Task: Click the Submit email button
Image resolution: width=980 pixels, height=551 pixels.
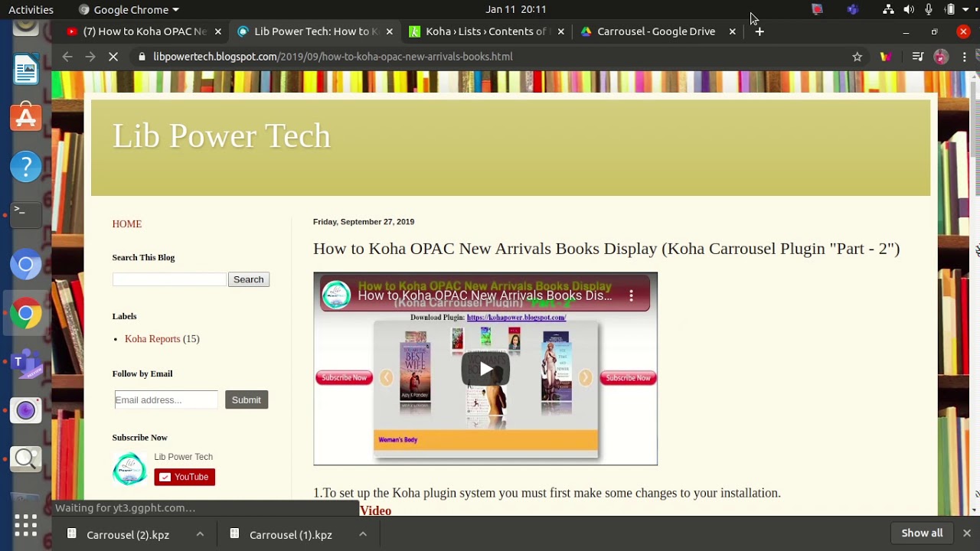Action: [246, 399]
